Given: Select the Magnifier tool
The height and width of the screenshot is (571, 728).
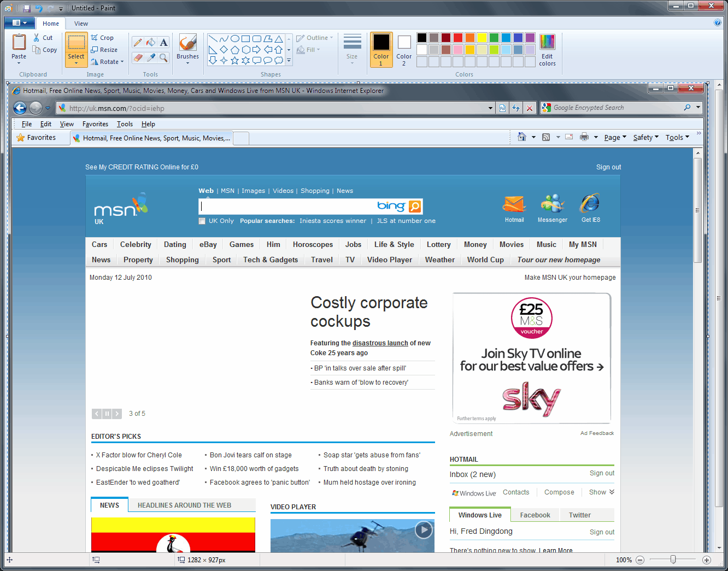Looking at the screenshot, I should coord(163,57).
